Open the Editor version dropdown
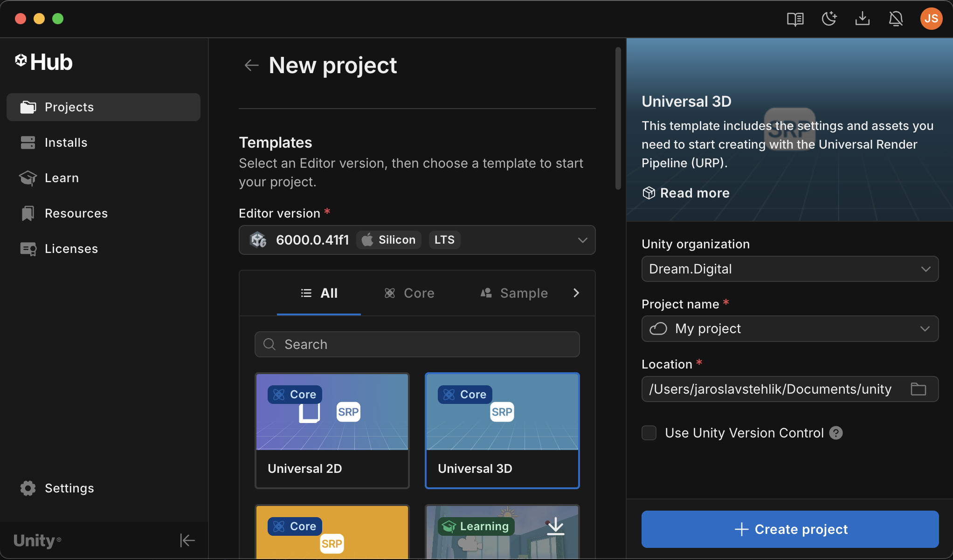The image size is (953, 560). (582, 240)
